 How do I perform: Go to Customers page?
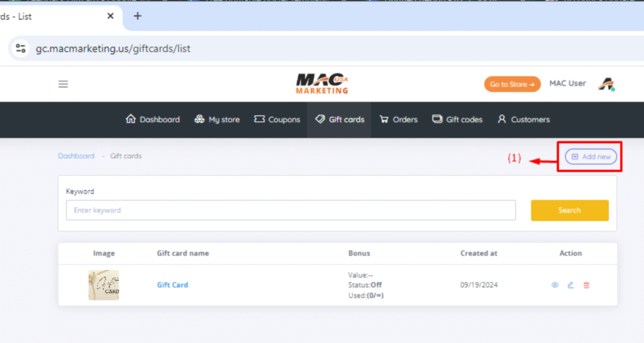[523, 119]
